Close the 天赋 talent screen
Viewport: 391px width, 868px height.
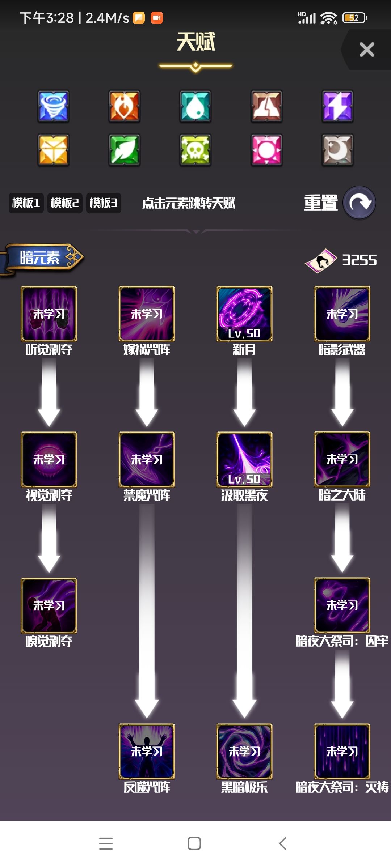click(367, 50)
